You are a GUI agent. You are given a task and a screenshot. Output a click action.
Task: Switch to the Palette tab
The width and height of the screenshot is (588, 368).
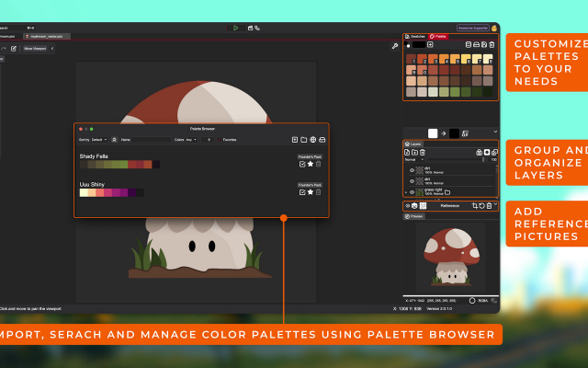point(438,37)
